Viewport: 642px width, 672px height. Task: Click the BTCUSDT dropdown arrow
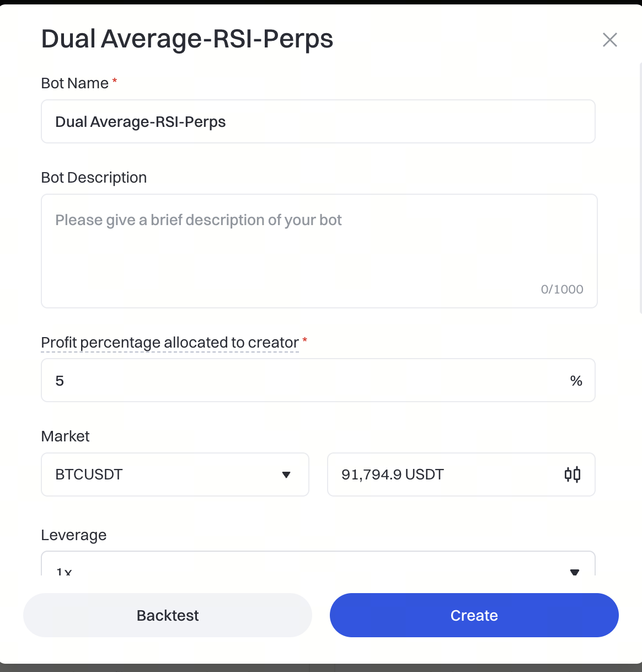(286, 474)
